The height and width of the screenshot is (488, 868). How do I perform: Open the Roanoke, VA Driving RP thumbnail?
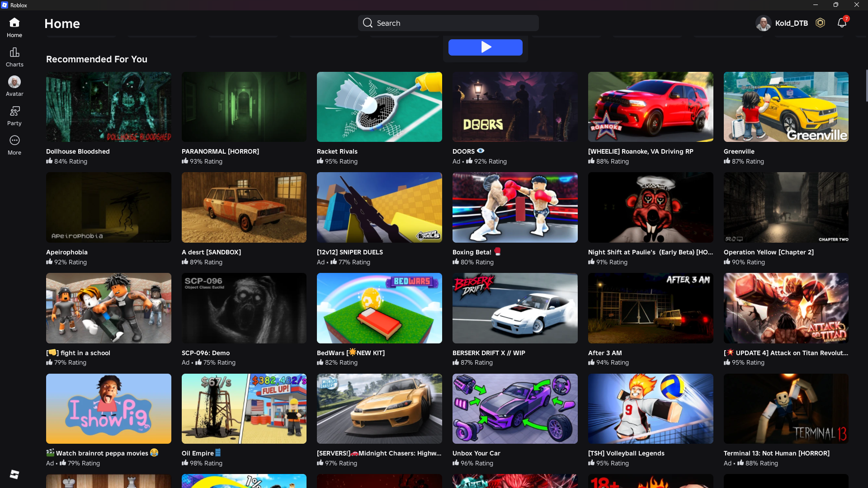coord(651,107)
